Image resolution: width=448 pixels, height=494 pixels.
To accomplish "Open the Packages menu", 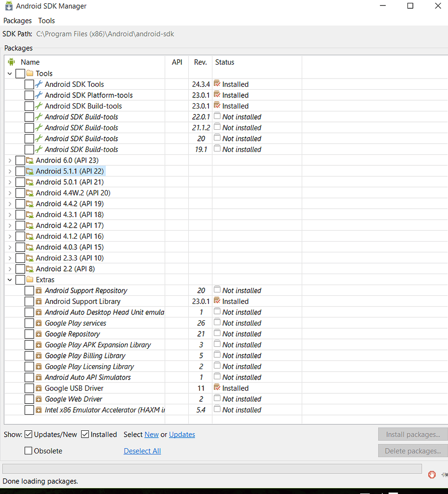I will point(17,21).
